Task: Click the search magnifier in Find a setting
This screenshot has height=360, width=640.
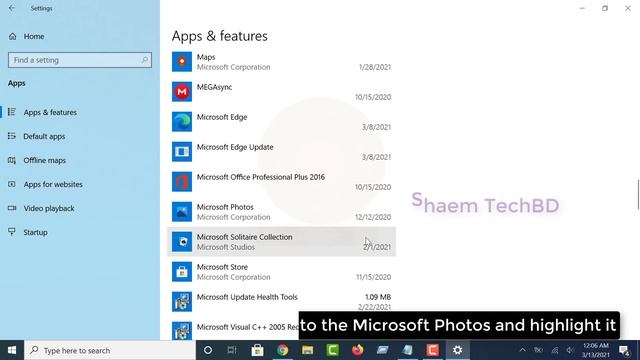Action: click(x=144, y=60)
